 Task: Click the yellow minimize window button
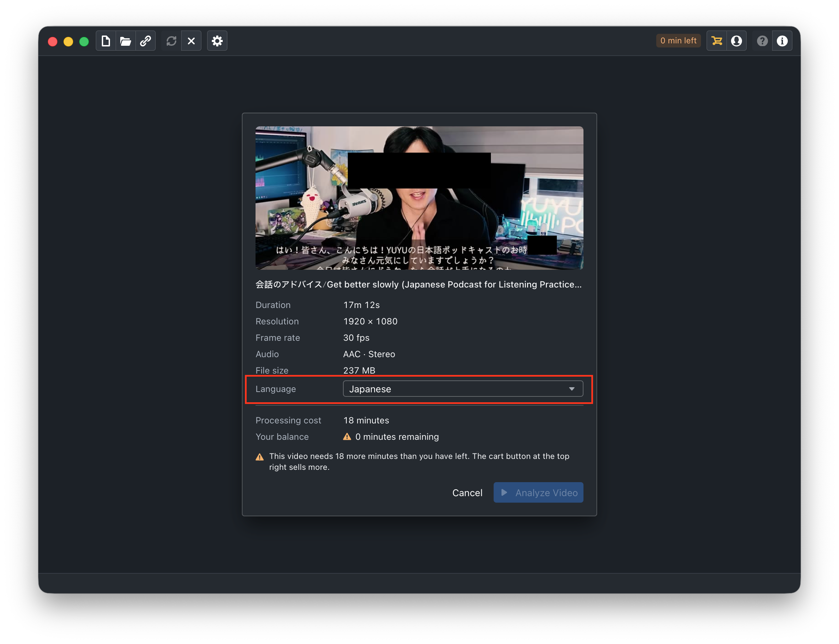(68, 41)
